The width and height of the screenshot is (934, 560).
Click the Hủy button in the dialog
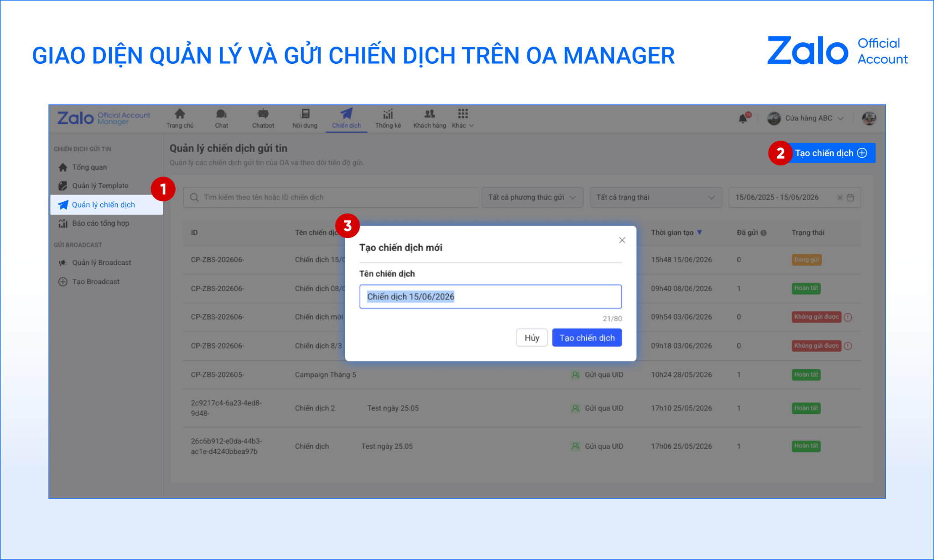point(532,338)
